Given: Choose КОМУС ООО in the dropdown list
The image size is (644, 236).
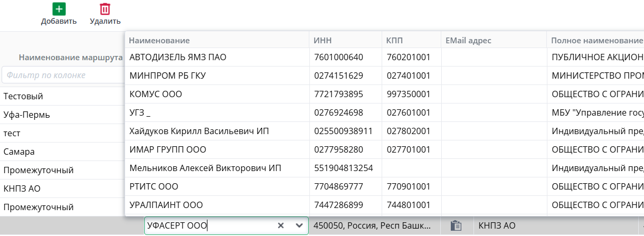Looking at the screenshot, I should (x=156, y=94).
